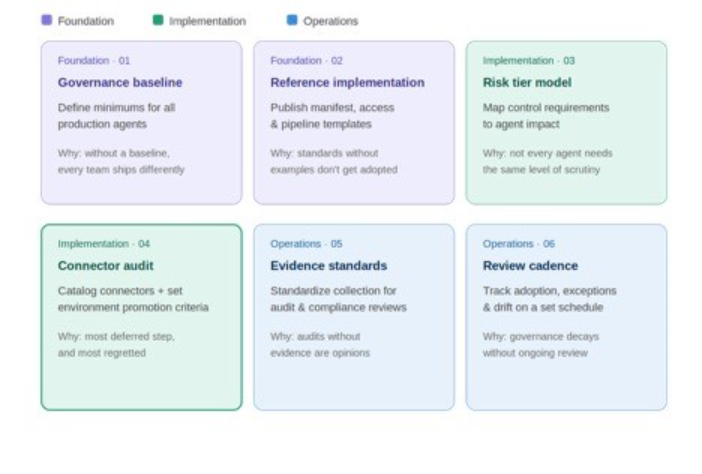Open the Review cadence card title
This screenshot has height=474, width=702.
pos(530,265)
